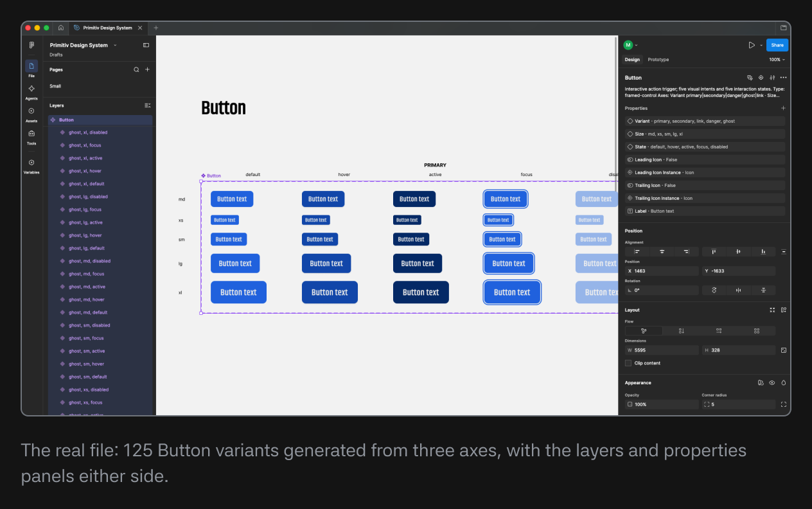Collapse the left sidebar panel icon

click(146, 45)
